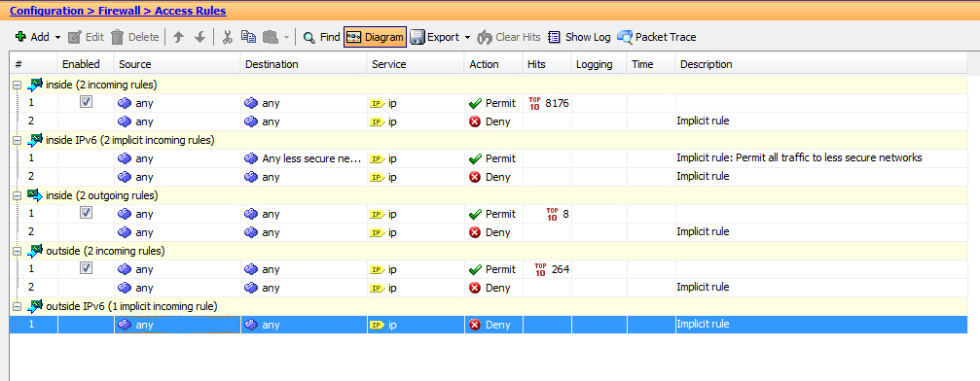Toggle Enabled checkbox for outside incoming rule 1
Screen dimensions: 980x381
(87, 268)
